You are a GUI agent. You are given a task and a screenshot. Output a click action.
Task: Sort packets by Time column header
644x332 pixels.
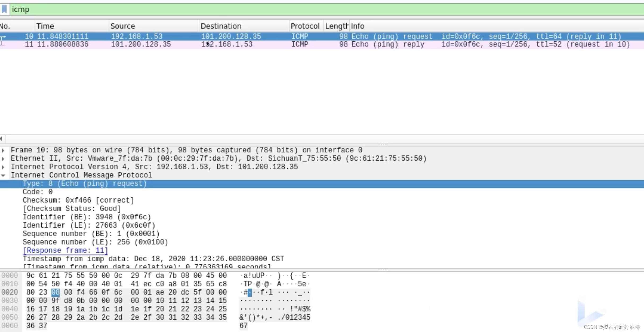[x=72, y=26]
